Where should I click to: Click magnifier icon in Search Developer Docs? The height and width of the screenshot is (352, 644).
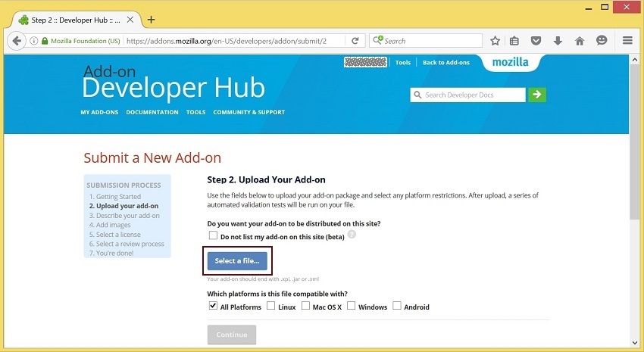417,95
